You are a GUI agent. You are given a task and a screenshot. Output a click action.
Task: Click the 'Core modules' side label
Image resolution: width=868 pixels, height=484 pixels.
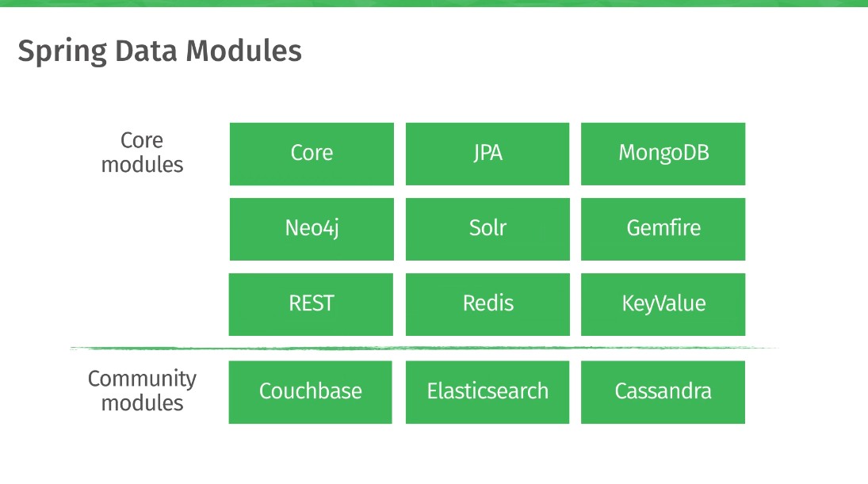(x=142, y=153)
